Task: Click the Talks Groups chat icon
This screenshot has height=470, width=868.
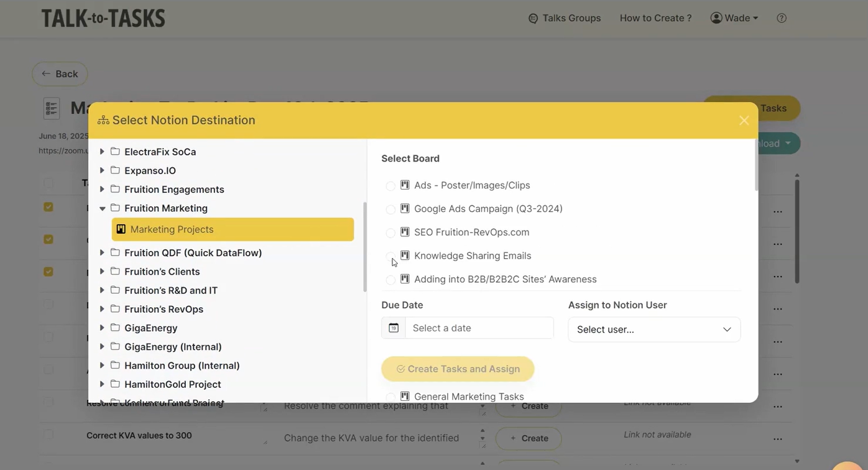Action: coord(533,18)
